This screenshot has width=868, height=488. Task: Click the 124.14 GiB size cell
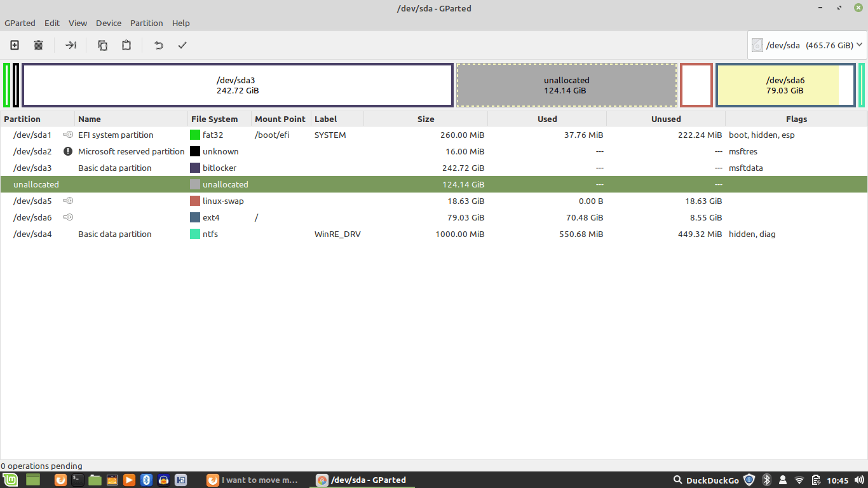[x=463, y=184]
